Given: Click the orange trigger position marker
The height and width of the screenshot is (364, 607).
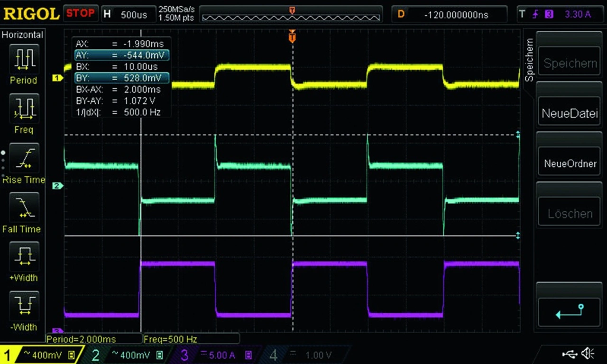Looking at the screenshot, I should (x=292, y=36).
